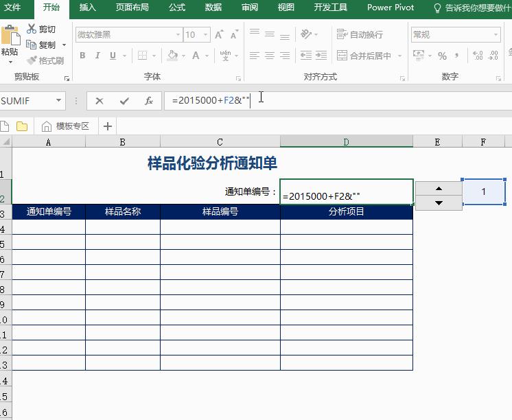
Task: Cancel formula entry with X
Action: (x=100, y=101)
